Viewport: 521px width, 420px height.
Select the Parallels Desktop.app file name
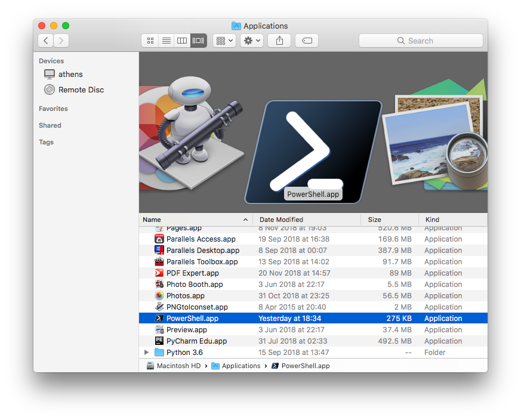[203, 251]
